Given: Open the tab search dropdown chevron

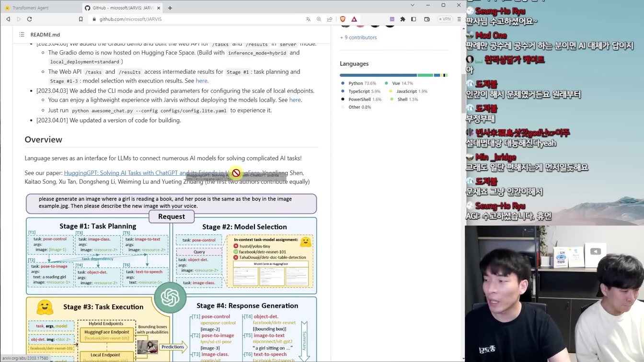Looking at the screenshot, I should click(412, 5).
